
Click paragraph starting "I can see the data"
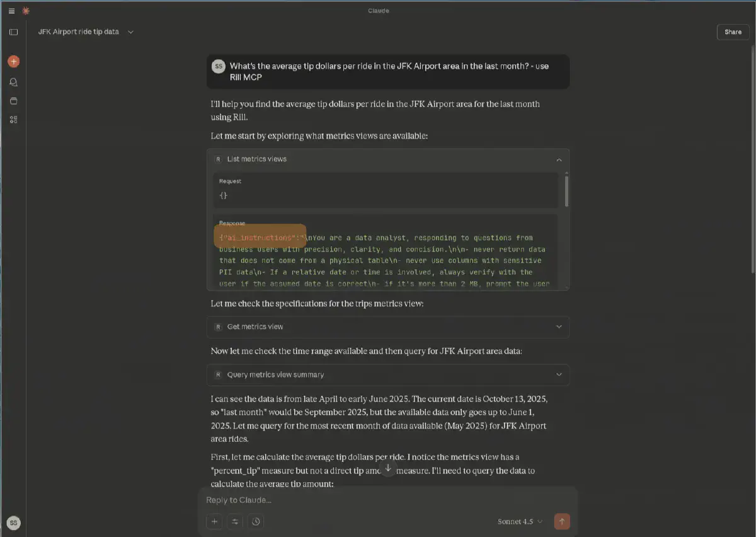[x=380, y=419]
